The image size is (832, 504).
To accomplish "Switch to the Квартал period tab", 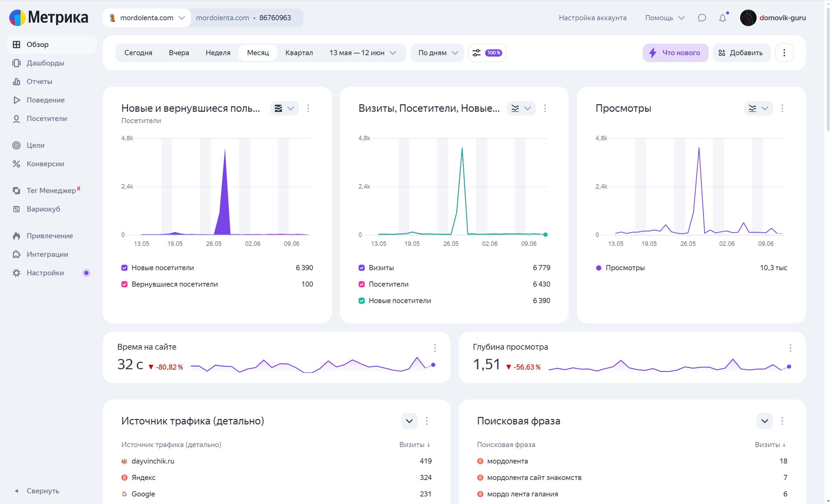I will click(299, 53).
